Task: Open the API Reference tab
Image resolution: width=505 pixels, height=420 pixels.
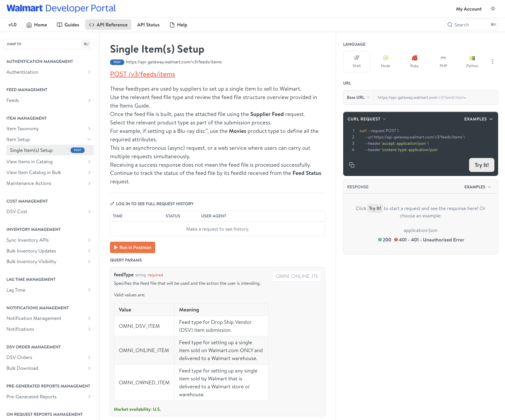Action: click(108, 25)
